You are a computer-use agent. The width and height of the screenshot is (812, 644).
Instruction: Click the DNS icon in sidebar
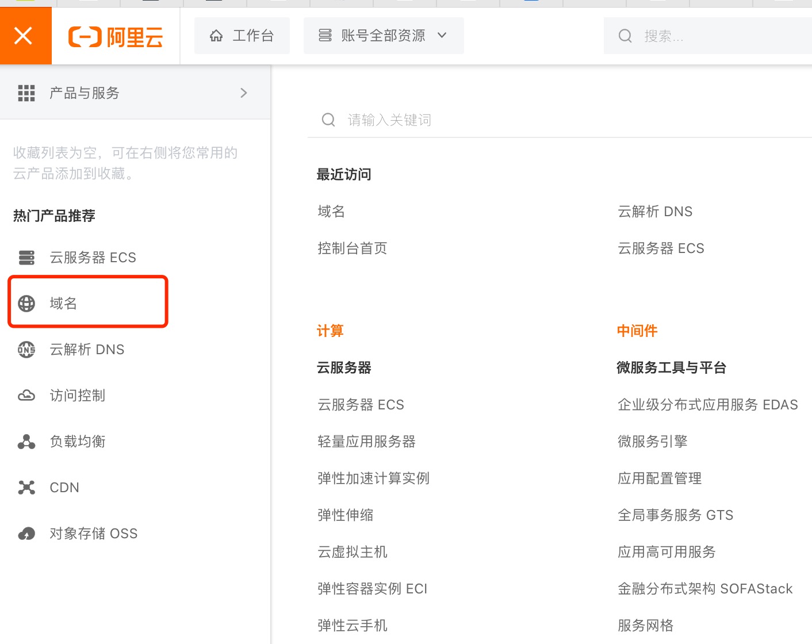(26, 350)
